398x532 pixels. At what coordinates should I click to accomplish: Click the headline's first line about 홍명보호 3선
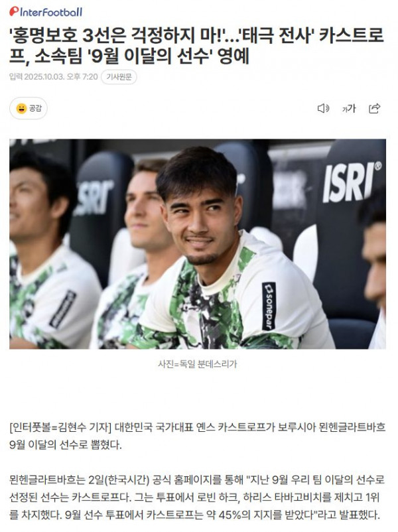(196, 36)
